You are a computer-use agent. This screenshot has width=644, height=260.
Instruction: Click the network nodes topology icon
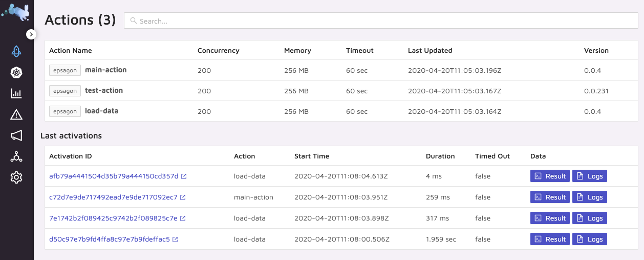(x=16, y=156)
